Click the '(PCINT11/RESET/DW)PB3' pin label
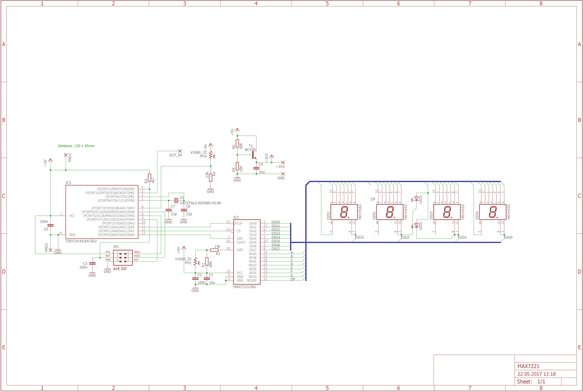This screenshot has height=392, width=583. [116, 189]
